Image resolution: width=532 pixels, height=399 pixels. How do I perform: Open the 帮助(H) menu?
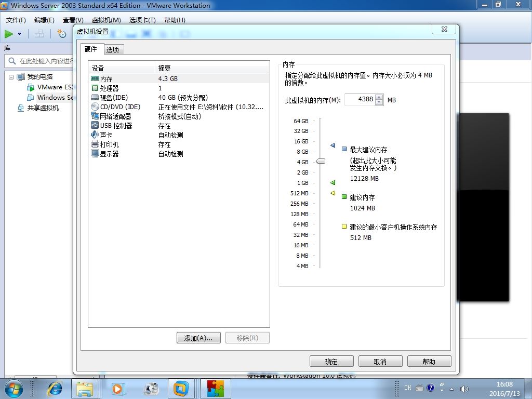[175, 20]
